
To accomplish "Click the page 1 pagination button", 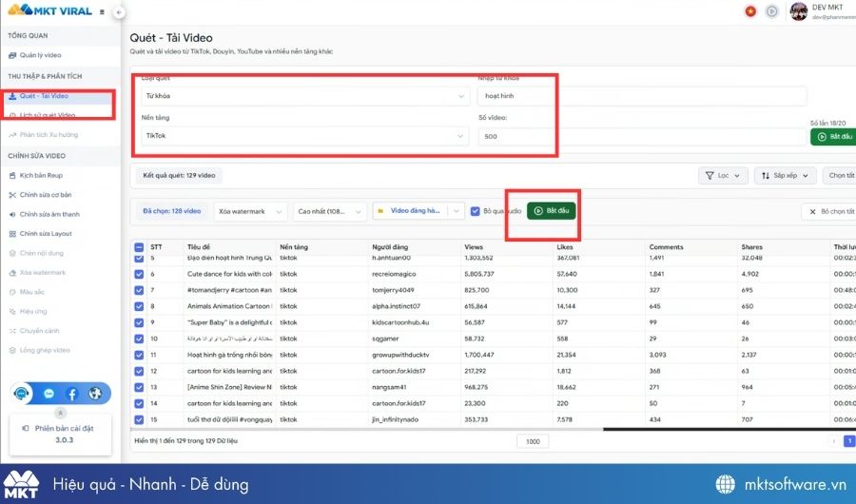I will point(849,441).
